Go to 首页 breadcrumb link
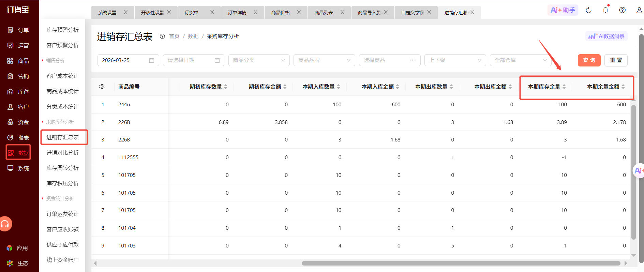The image size is (644, 272). click(x=174, y=36)
